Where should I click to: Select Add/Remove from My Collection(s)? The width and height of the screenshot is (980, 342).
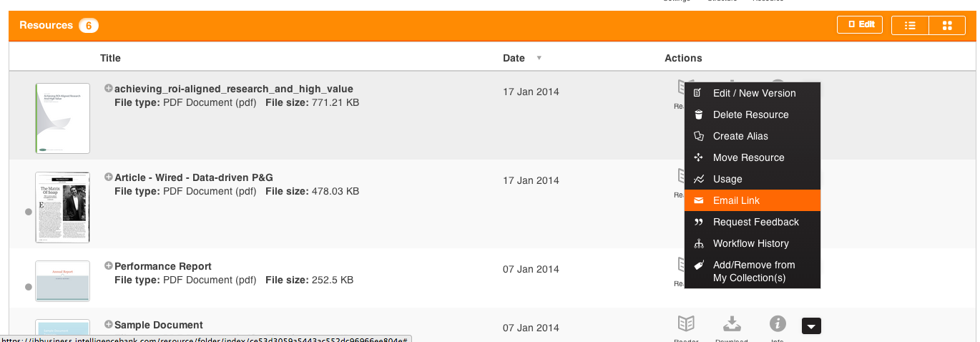click(x=753, y=271)
